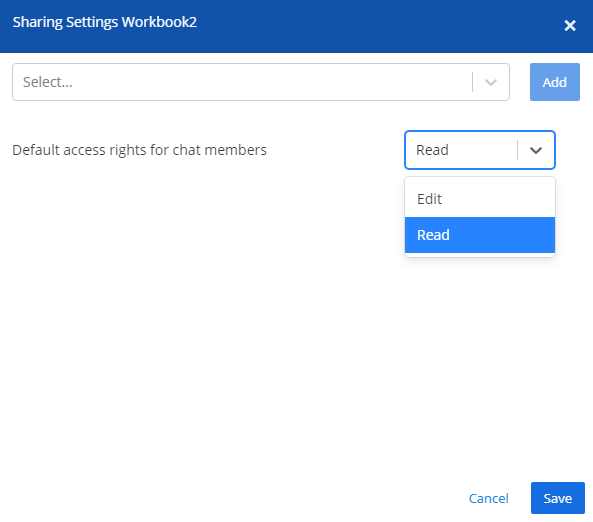Click the word 'Workbook2' in the header
Viewport: 593px width, 522px height.
(159, 22)
